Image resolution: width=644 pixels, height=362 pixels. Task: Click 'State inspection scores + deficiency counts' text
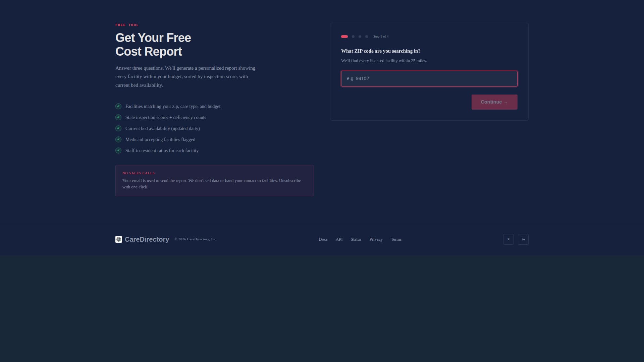pyautogui.click(x=166, y=117)
